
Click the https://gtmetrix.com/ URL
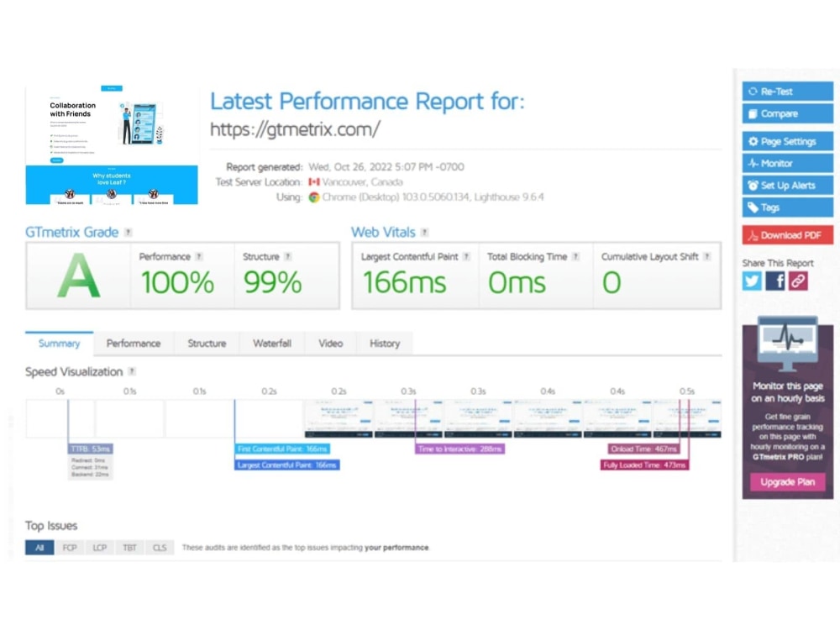[x=295, y=129]
